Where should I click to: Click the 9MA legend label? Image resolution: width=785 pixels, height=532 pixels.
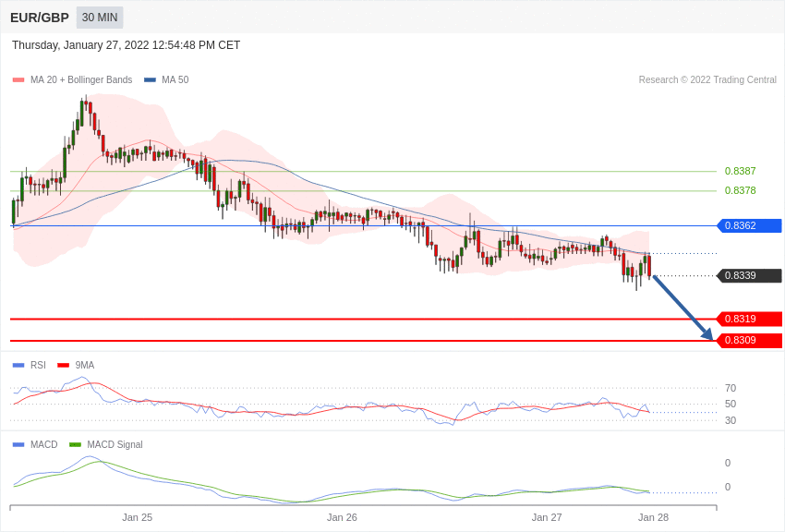(85, 366)
